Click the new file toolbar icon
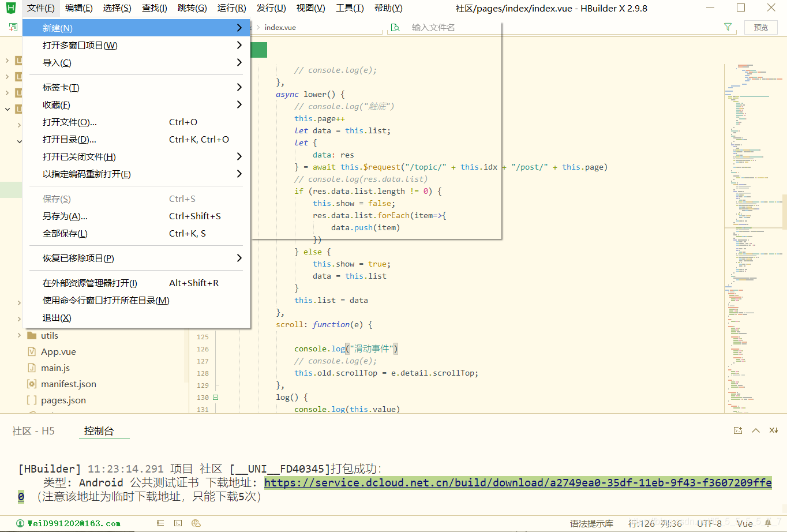The image size is (787, 532). click(x=13, y=27)
